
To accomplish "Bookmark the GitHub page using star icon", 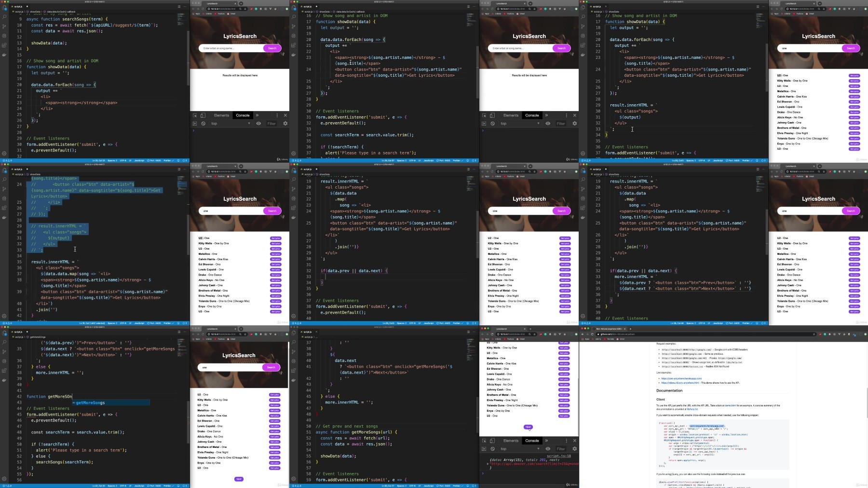I will click(x=814, y=334).
